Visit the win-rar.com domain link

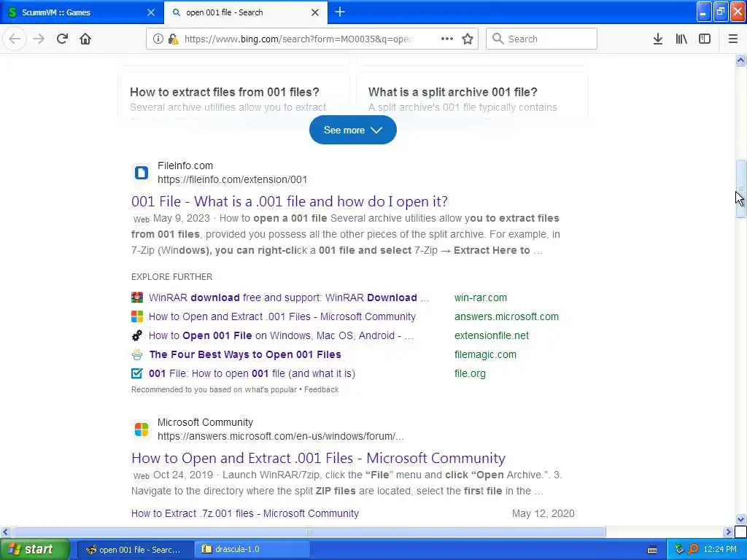coord(480,297)
